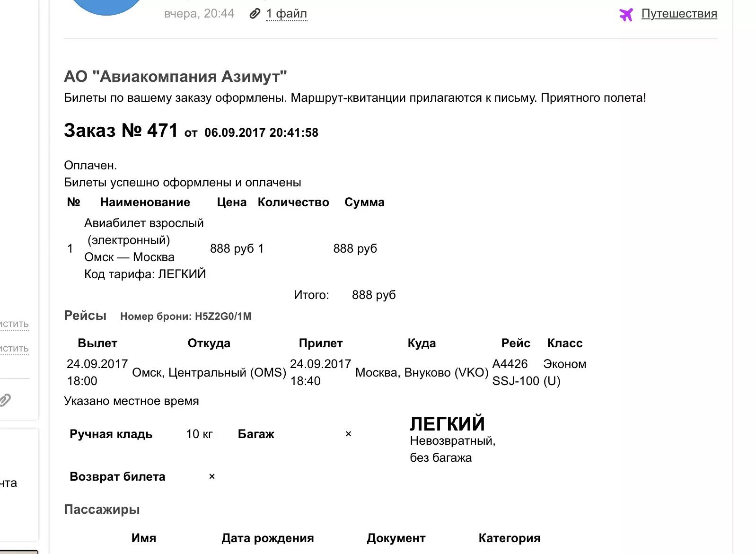Select 'Москва, Внуково (VKO)' airport
756x554 pixels.
[x=422, y=372]
